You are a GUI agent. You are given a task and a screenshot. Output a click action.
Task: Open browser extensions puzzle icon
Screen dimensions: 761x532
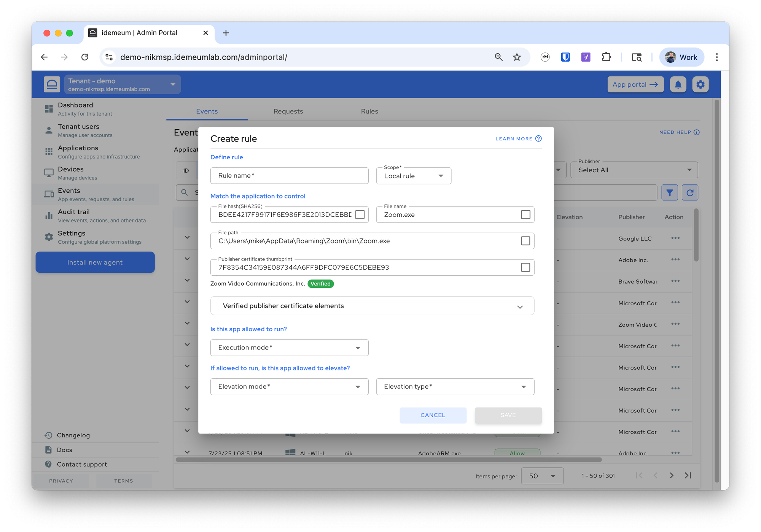(606, 57)
